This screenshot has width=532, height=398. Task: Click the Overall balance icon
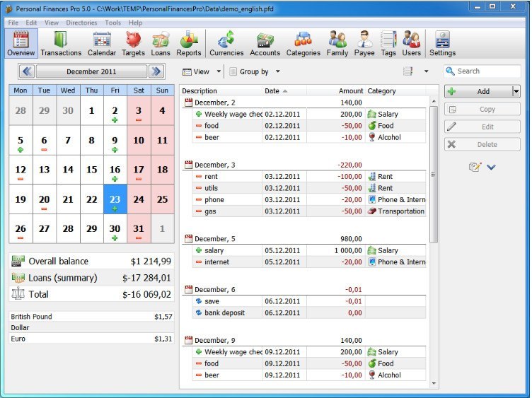click(18, 261)
